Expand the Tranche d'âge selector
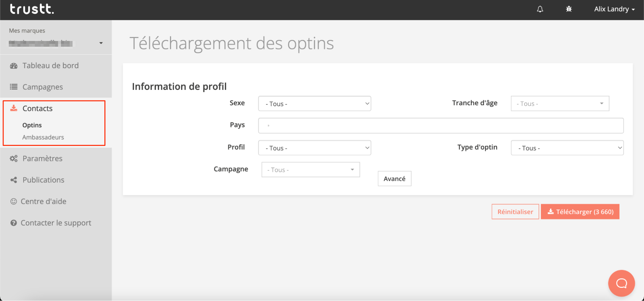This screenshot has height=301, width=644. pyautogui.click(x=560, y=104)
